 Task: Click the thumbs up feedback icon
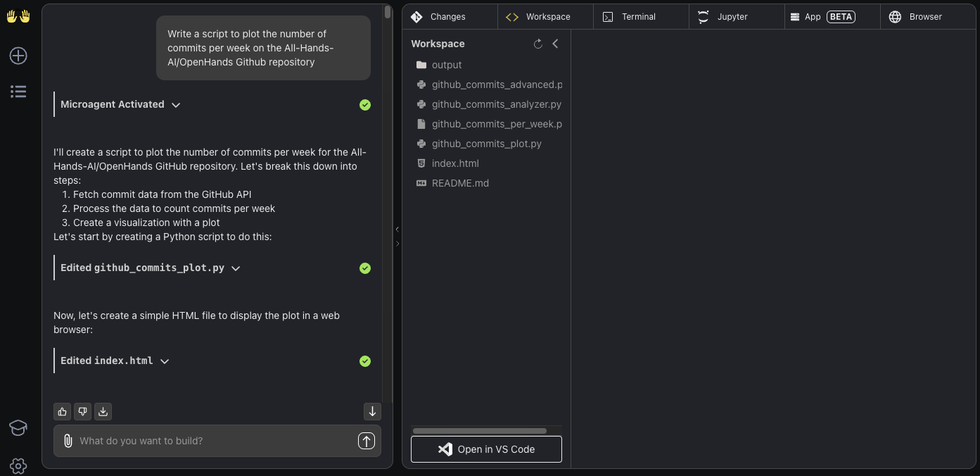pyautogui.click(x=63, y=411)
